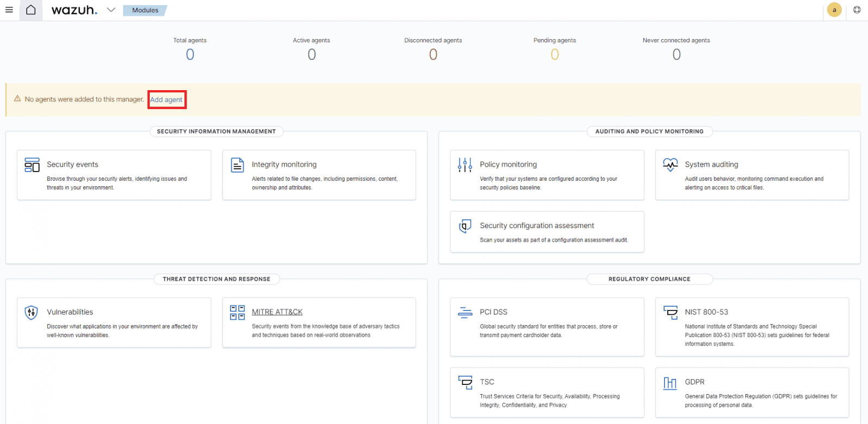868x424 pixels.
Task: Click the Security events module icon
Action: point(32,165)
